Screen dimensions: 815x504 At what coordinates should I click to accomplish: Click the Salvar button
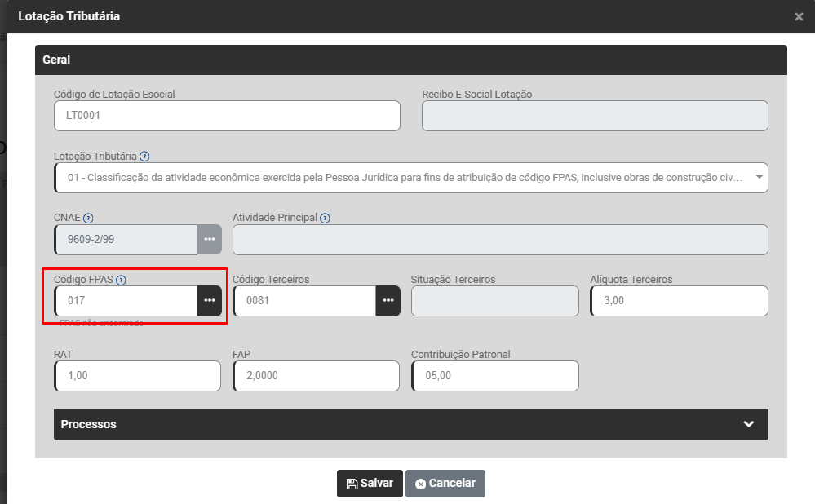coord(370,484)
